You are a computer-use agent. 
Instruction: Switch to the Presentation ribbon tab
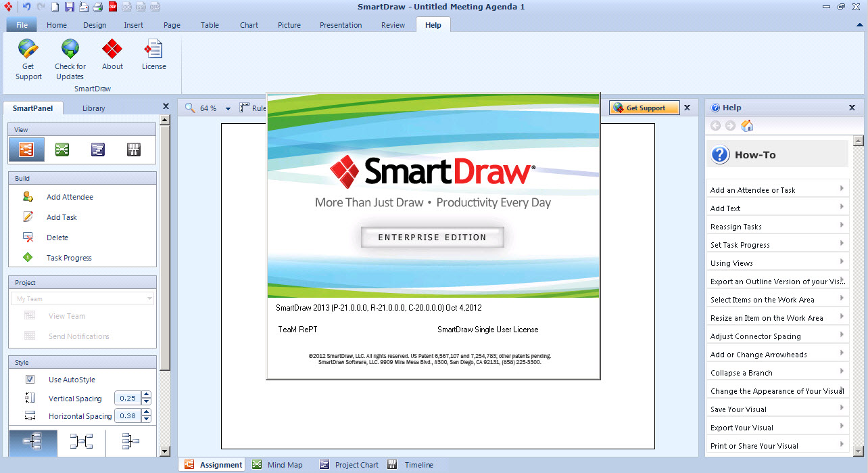[x=341, y=25]
